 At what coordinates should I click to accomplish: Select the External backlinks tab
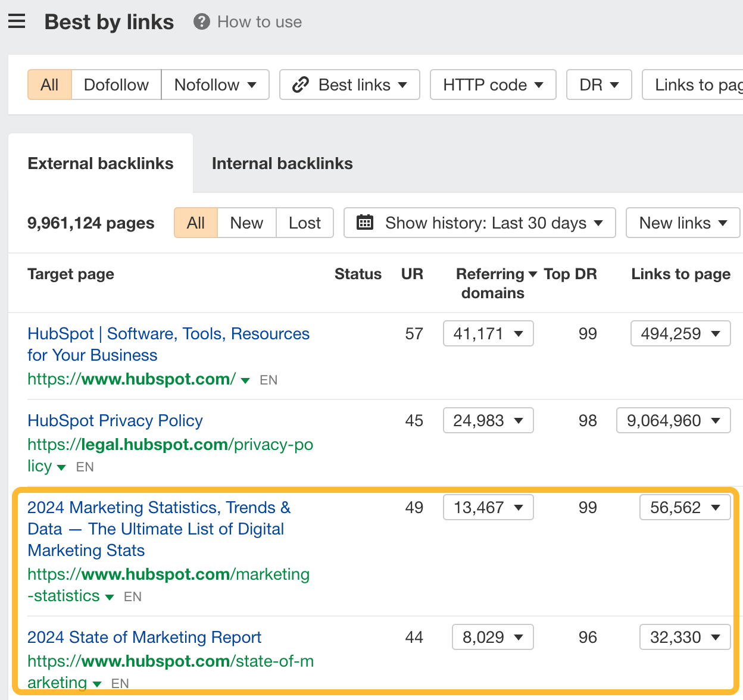tap(100, 163)
